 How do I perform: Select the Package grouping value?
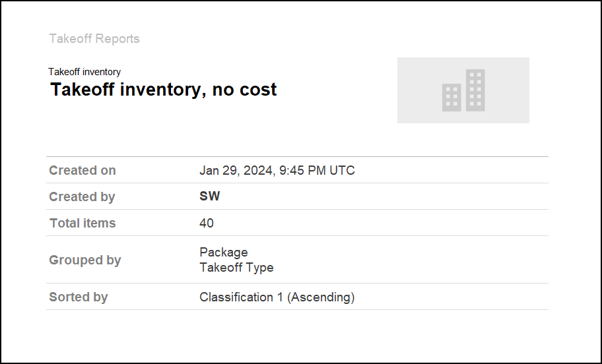click(224, 253)
